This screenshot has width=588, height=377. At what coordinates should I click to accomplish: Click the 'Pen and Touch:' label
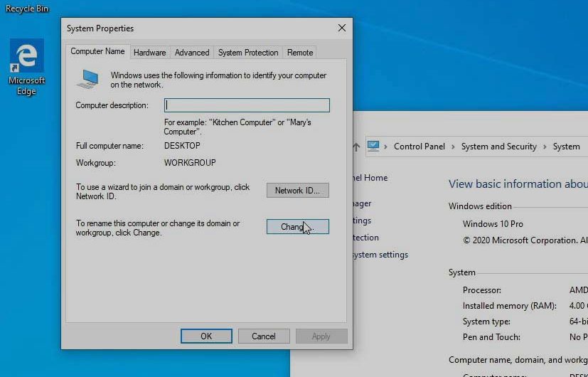[491, 337]
